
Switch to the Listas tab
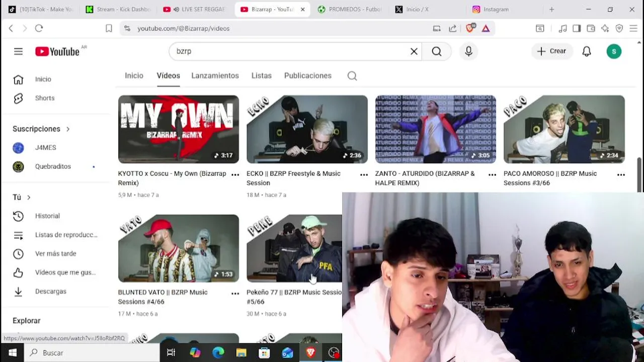[261, 75]
